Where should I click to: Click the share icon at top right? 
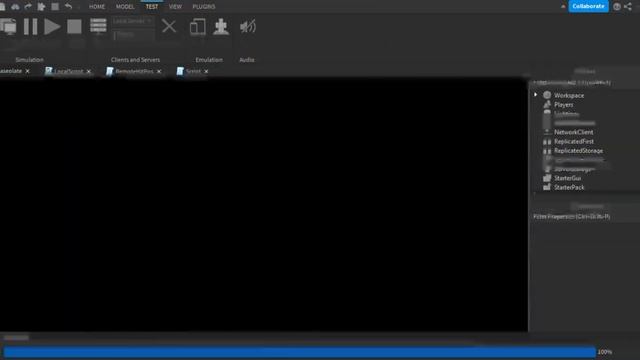tap(628, 7)
